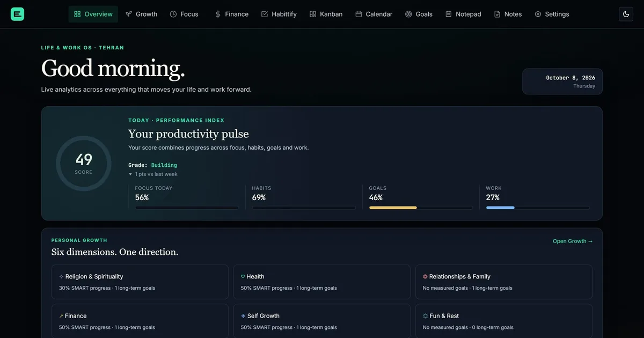The image size is (644, 338).
Task: Open the Calendar page
Action: pyautogui.click(x=374, y=14)
